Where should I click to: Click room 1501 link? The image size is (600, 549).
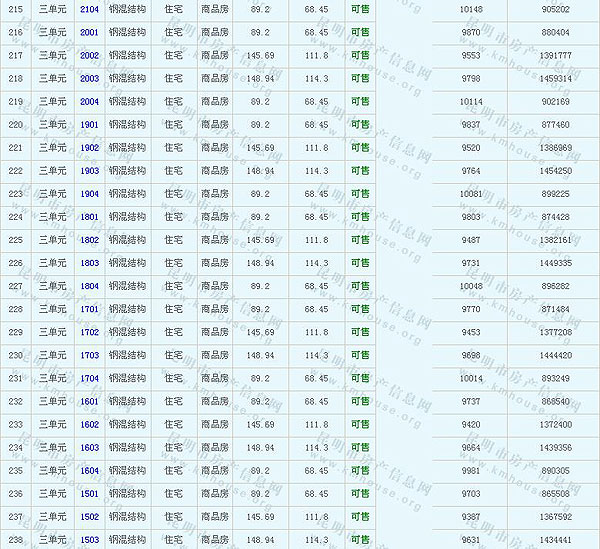point(89,494)
